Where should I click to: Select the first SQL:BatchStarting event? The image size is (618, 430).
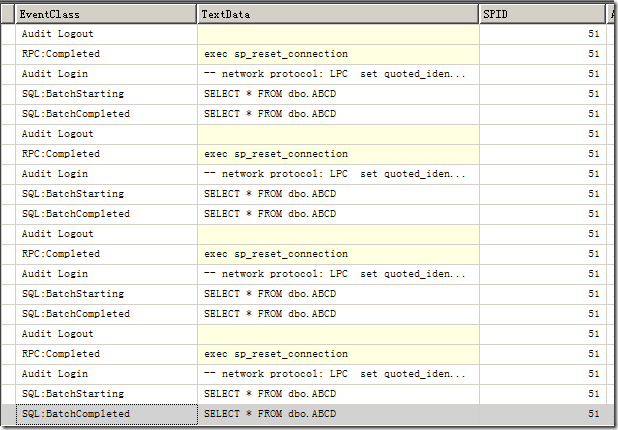pyautogui.click(x=73, y=94)
